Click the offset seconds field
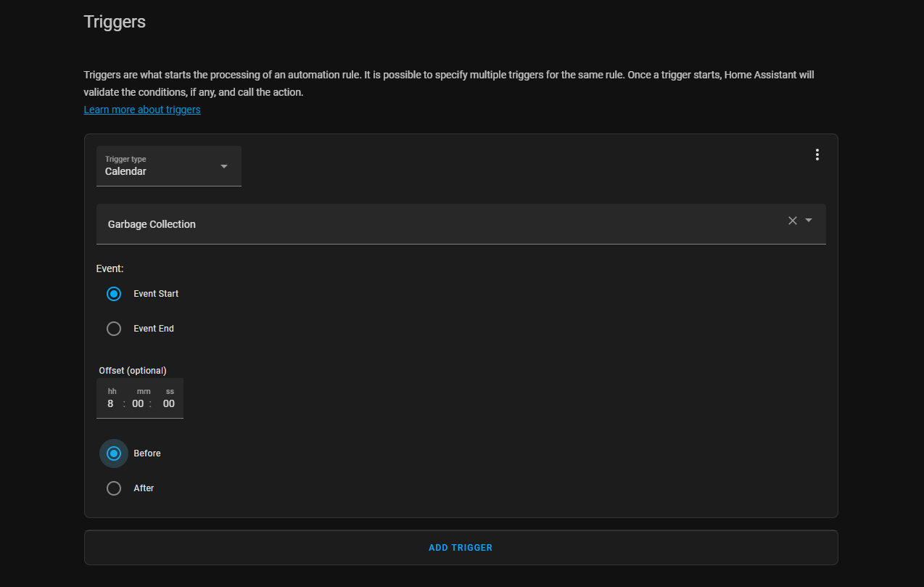The height and width of the screenshot is (587, 924). click(169, 403)
